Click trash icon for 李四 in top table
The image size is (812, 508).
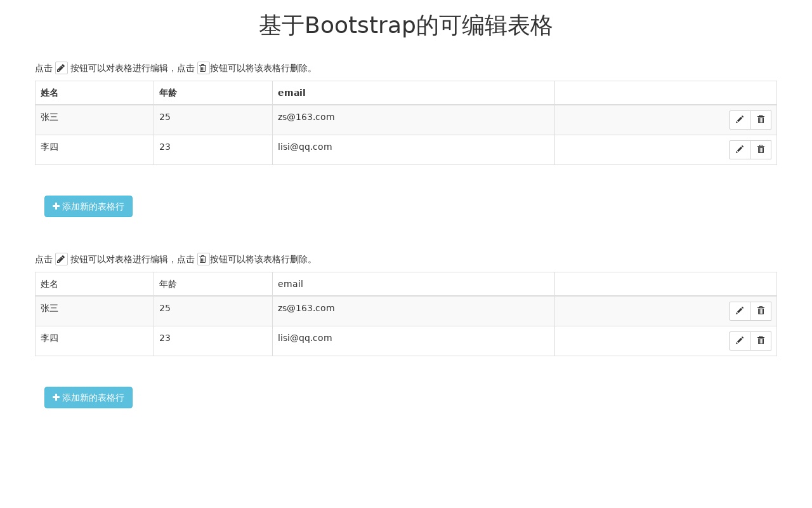click(761, 150)
